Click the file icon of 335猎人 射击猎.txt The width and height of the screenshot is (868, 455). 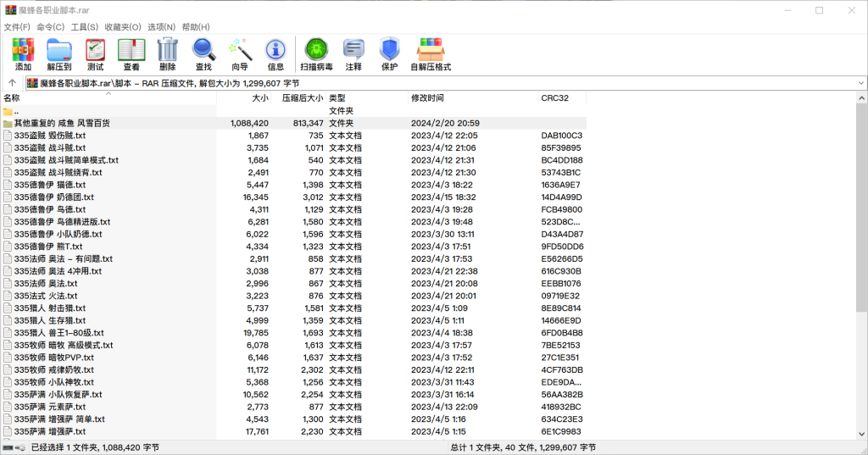[8, 308]
